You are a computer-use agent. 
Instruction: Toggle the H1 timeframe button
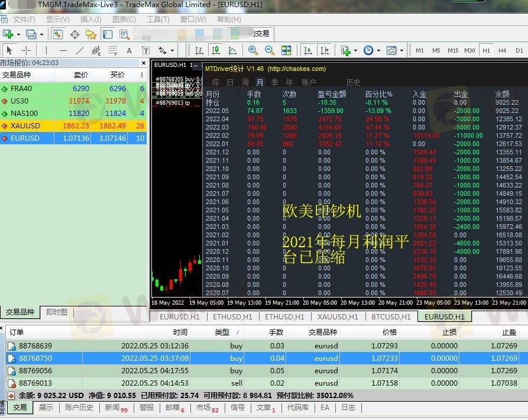[x=486, y=50]
